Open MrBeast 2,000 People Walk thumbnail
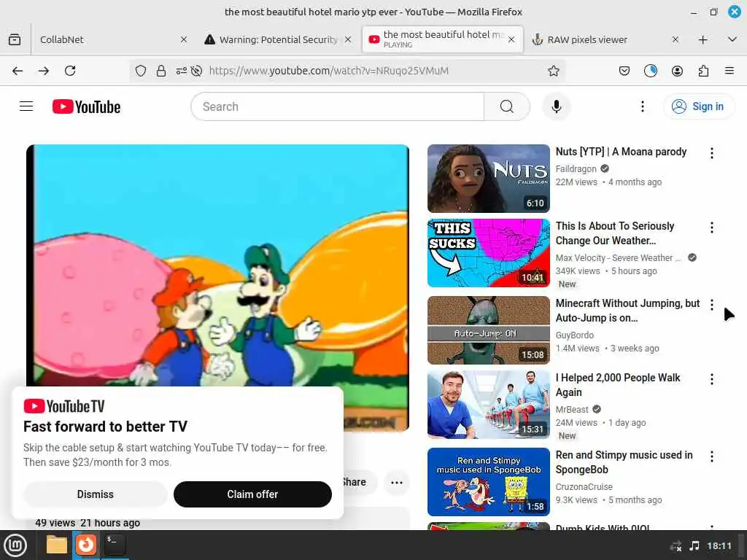The height and width of the screenshot is (560, 747). 488,404
